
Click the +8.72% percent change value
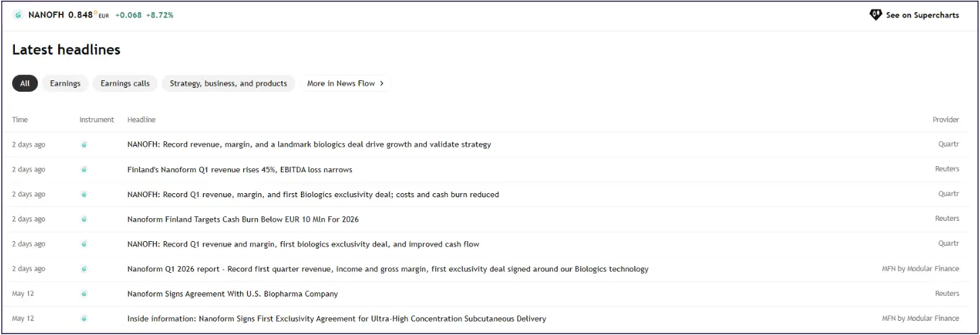160,15
